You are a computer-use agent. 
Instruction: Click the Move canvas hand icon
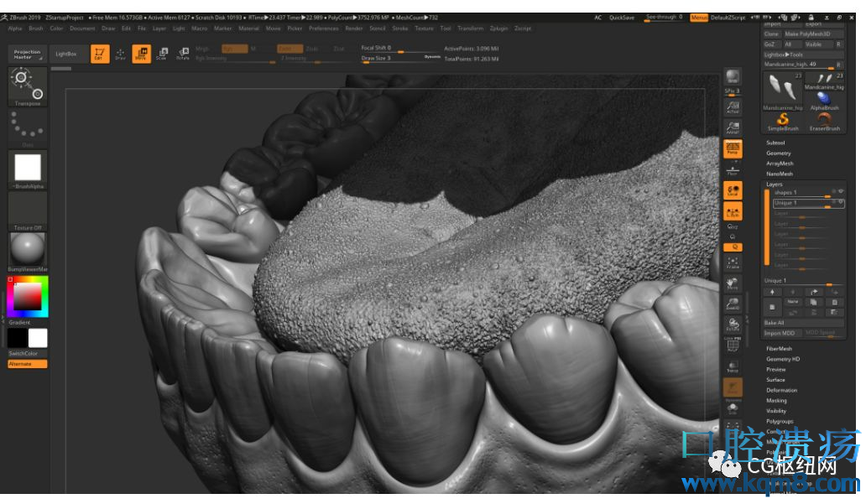point(733,283)
